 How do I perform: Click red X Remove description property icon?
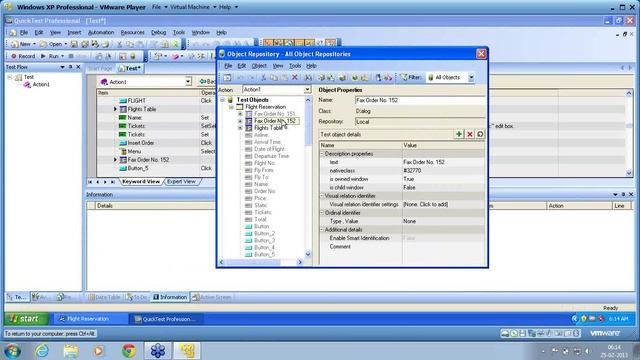tap(470, 134)
